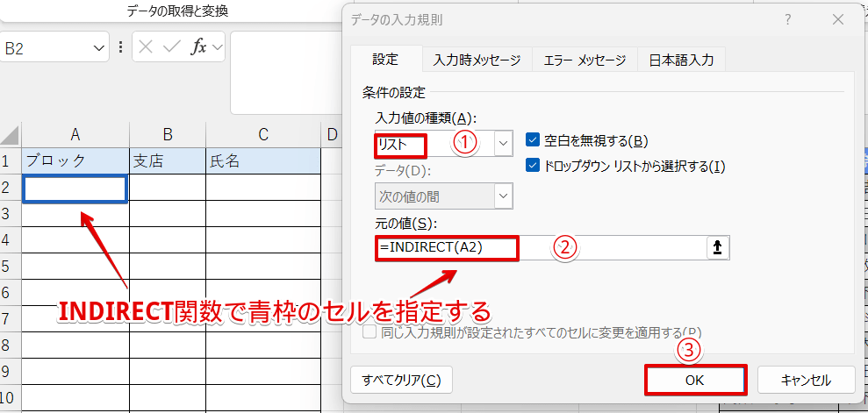The width and height of the screenshot is (868, 413).
Task: Click the three-dot handle beside Name Box
Action: (x=121, y=47)
